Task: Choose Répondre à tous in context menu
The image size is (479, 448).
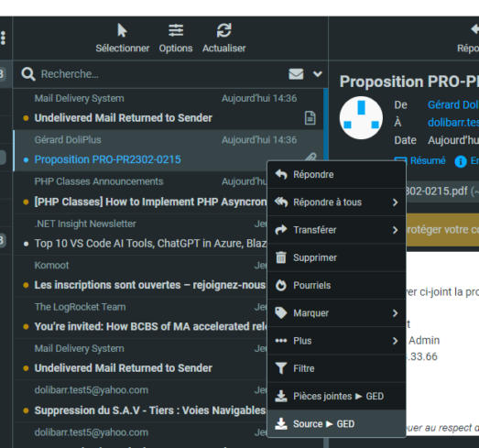Action: 337,202
